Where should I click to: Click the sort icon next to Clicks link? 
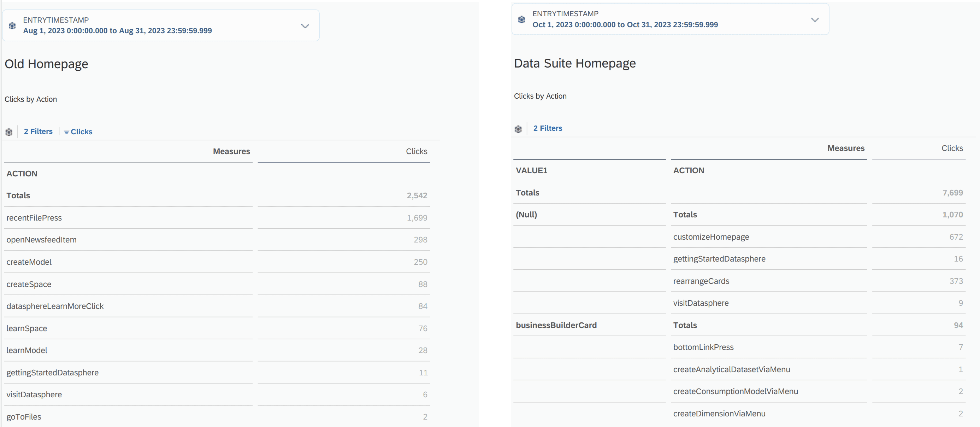[x=66, y=132]
